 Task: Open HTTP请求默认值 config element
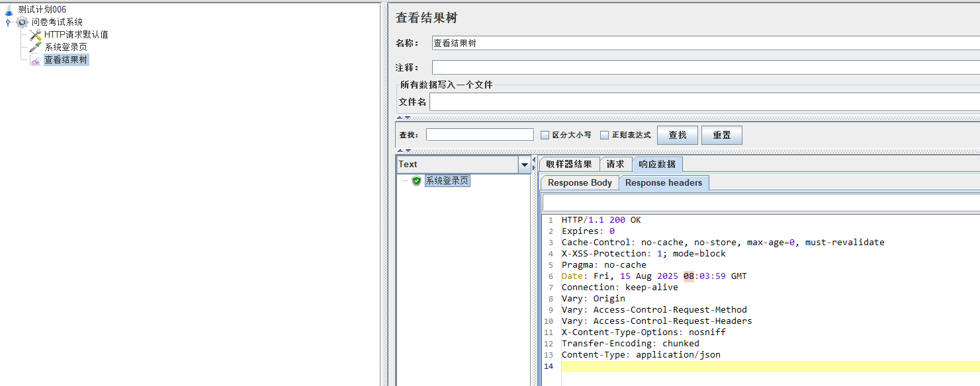76,34
